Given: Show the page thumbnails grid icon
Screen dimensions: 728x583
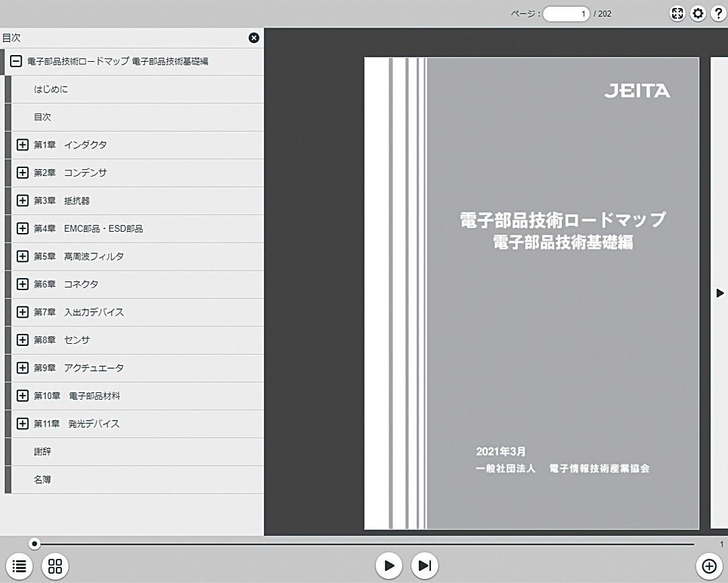Looking at the screenshot, I should pyautogui.click(x=55, y=566).
